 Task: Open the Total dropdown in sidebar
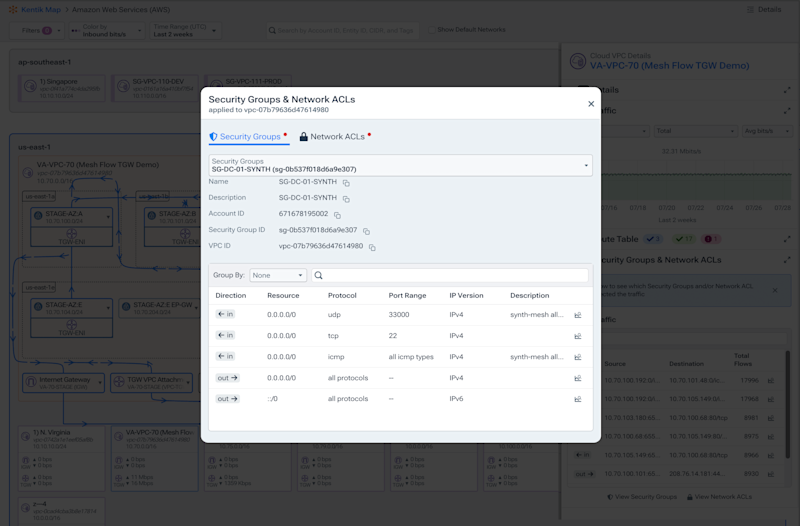pos(695,131)
